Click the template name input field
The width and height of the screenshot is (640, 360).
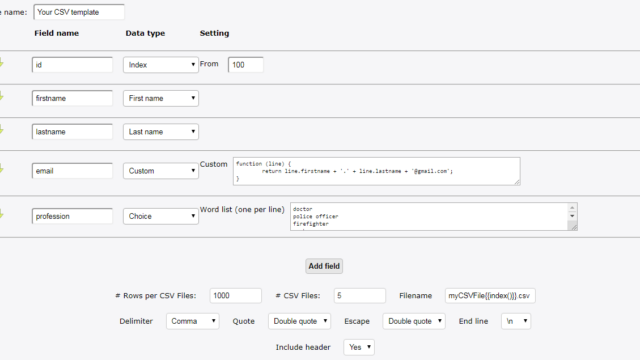79,12
